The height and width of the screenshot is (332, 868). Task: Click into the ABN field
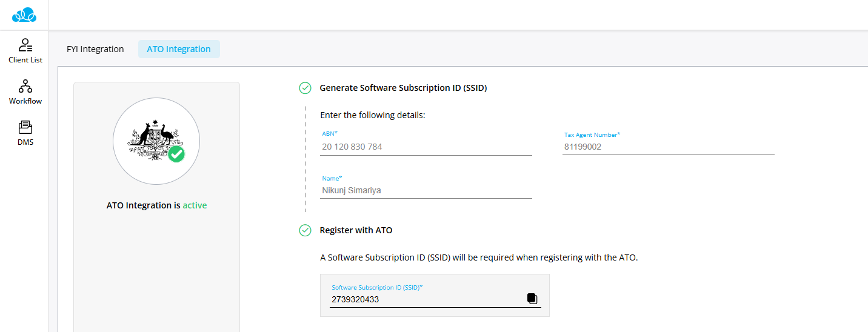426,147
